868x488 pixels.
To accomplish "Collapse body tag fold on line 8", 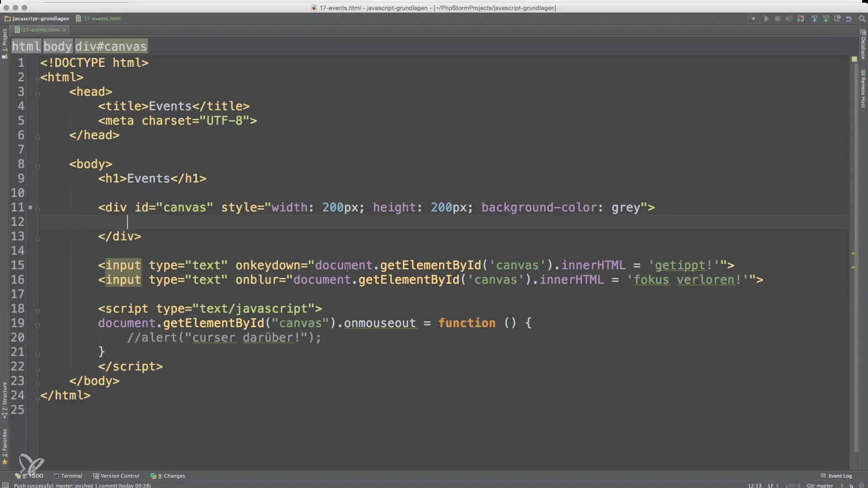I will (x=38, y=166).
